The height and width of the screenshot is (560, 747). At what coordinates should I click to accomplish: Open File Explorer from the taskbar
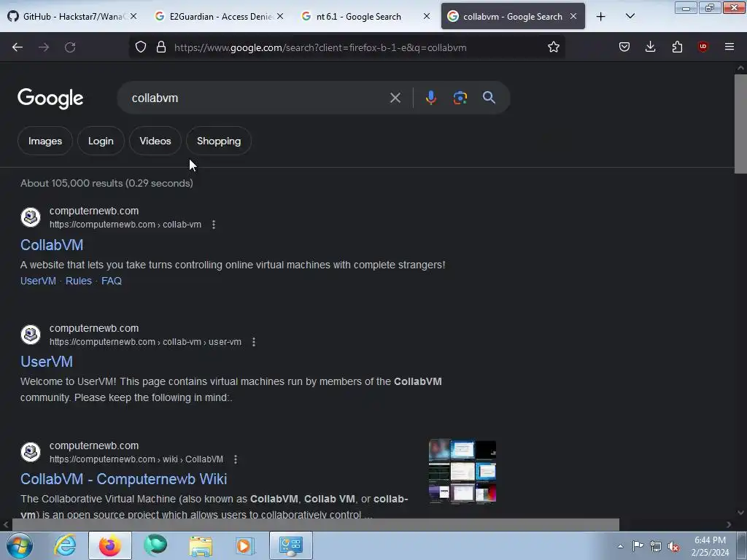coord(201,545)
